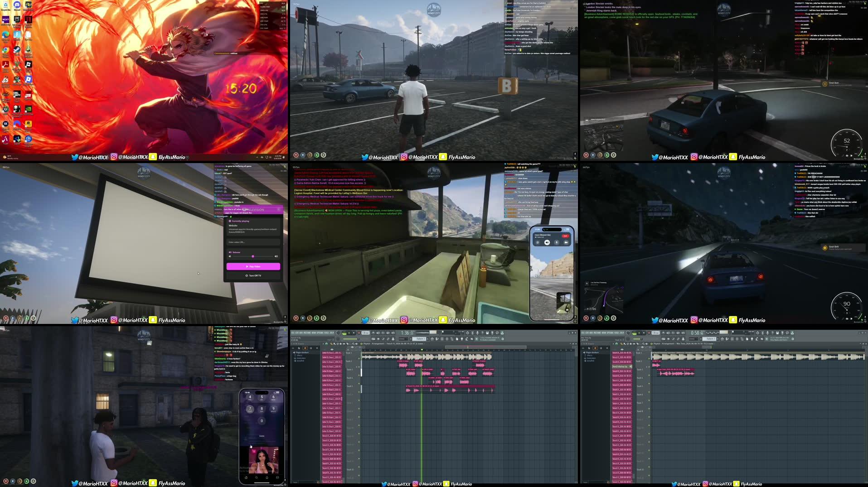
Task: Open TOOLS menu in middle FL Studio
Action: 327,333
